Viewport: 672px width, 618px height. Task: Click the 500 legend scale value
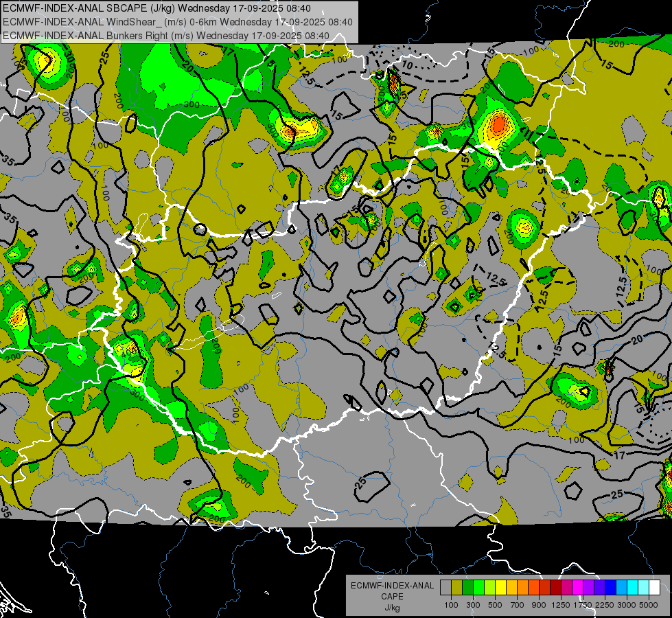tap(495, 605)
